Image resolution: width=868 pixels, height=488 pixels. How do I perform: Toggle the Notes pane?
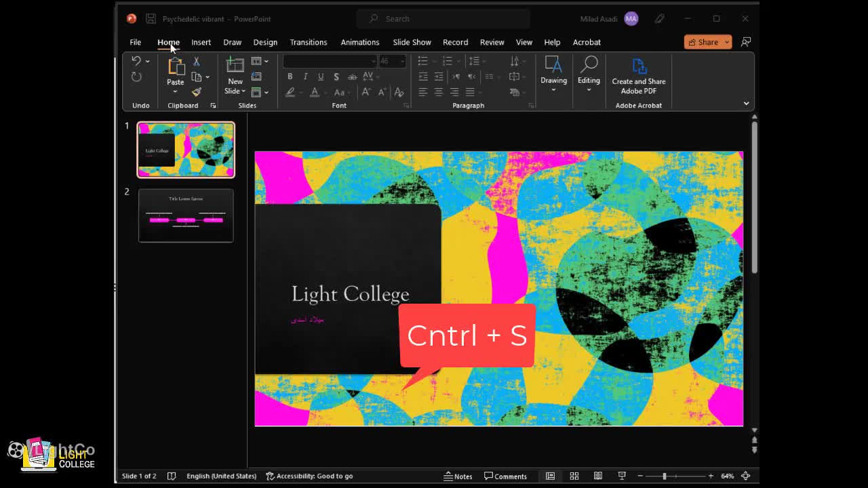458,476
